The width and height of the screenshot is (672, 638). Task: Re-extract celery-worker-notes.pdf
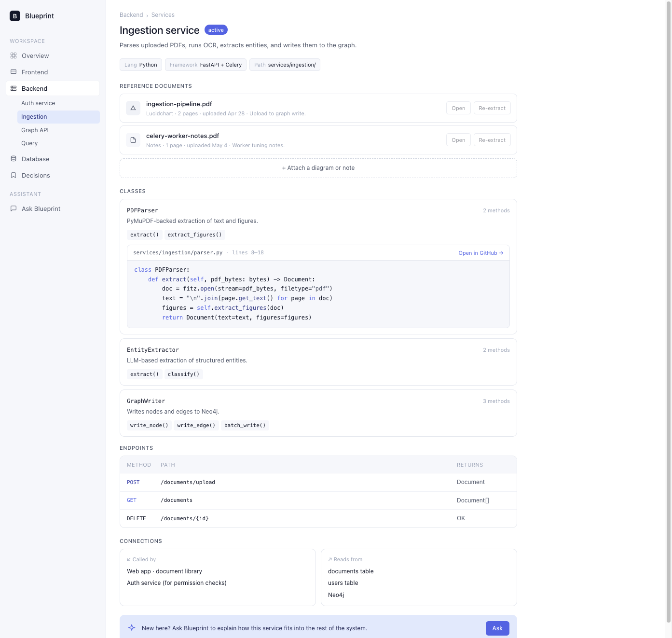coord(492,140)
